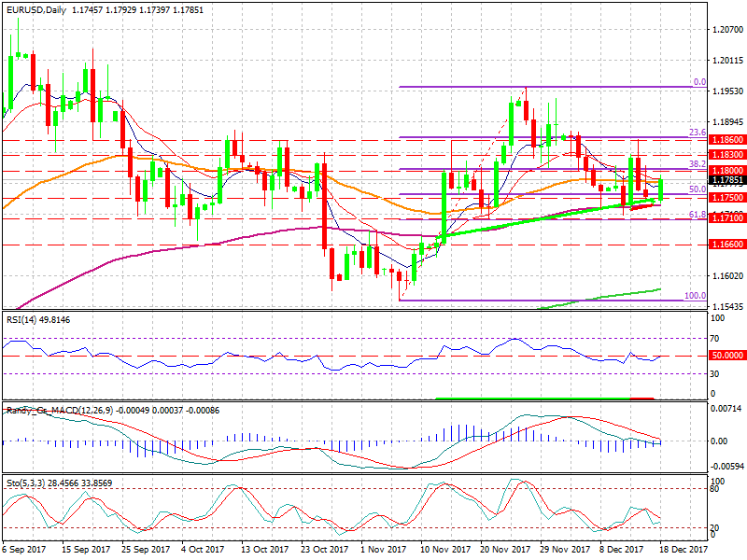747x560 pixels.
Task: Click the -0.00594 MACD scale value
Action: [726, 466]
